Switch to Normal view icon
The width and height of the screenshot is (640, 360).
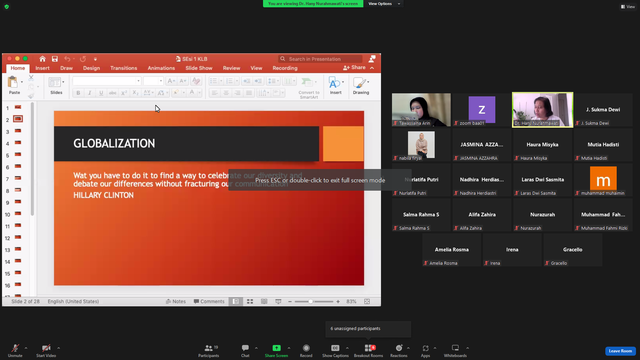click(x=236, y=301)
